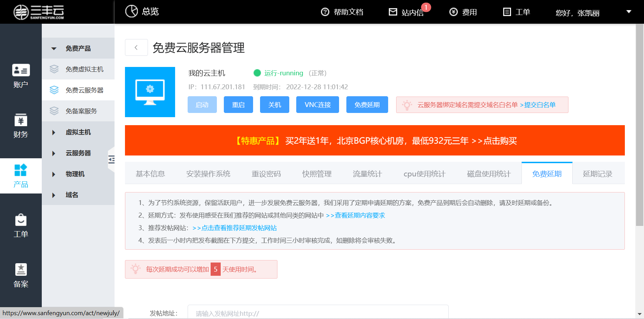
Task: Click the 免费云服务器管理 page heading
Action: pyautogui.click(x=199, y=47)
